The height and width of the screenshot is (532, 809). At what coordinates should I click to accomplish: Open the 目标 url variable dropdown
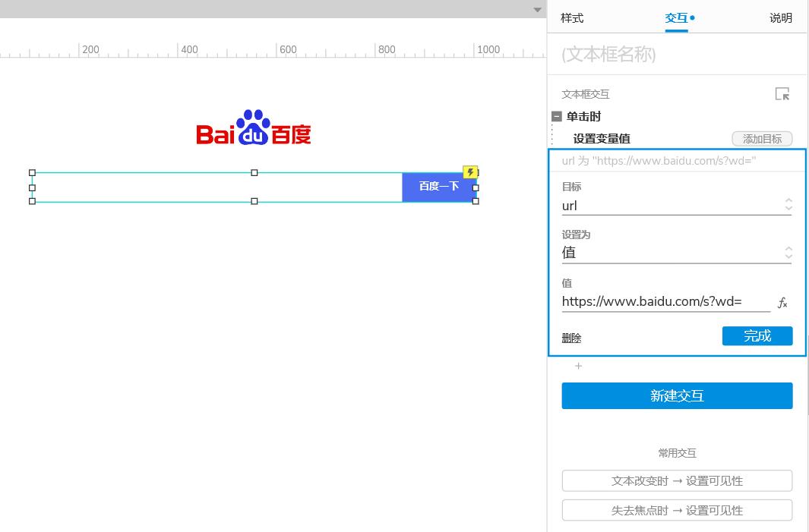(x=676, y=206)
